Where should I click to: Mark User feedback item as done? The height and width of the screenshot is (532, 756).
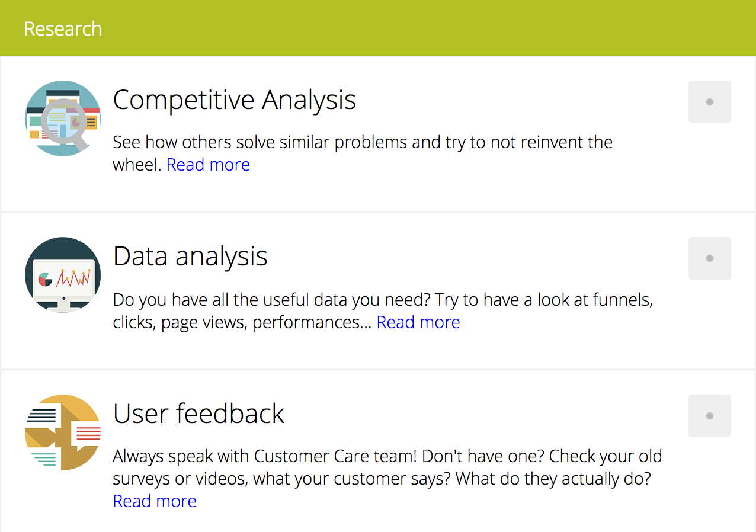(710, 416)
